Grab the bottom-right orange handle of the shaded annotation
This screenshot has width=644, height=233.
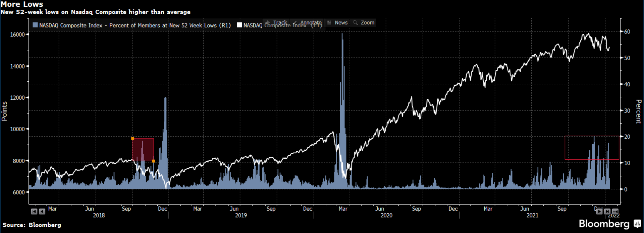pos(154,161)
